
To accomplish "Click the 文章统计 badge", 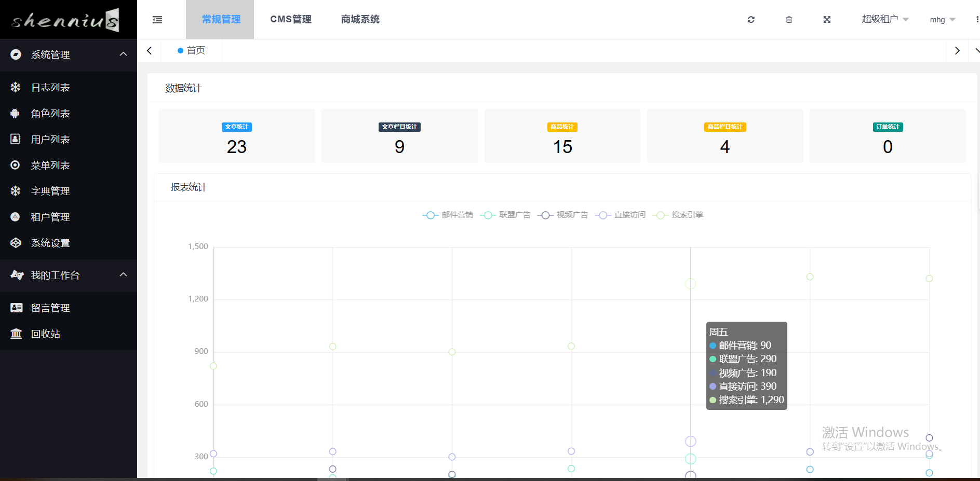I will [x=237, y=127].
